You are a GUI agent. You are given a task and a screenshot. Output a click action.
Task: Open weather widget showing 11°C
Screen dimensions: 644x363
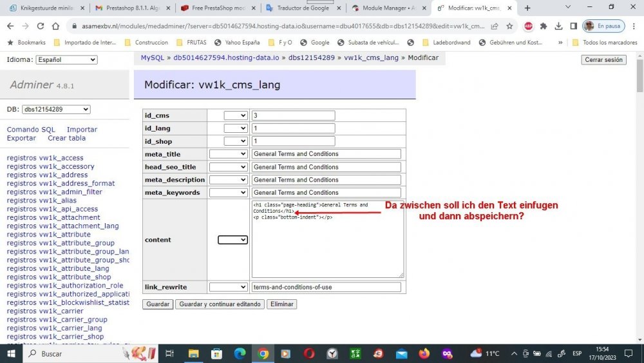[485, 353]
